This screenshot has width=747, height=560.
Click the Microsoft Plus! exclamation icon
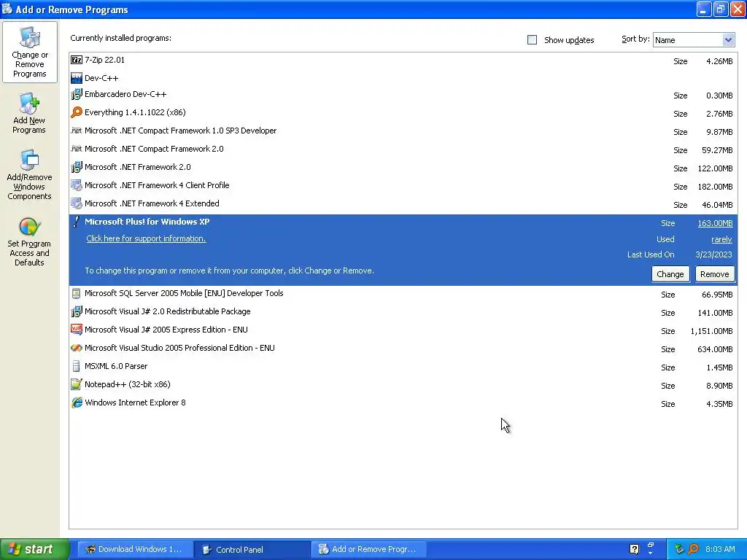76,222
